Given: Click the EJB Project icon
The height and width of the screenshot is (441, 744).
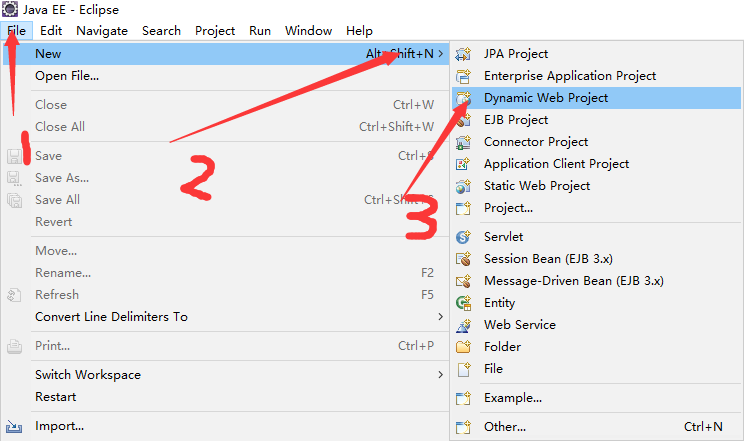Looking at the screenshot, I should click(463, 120).
